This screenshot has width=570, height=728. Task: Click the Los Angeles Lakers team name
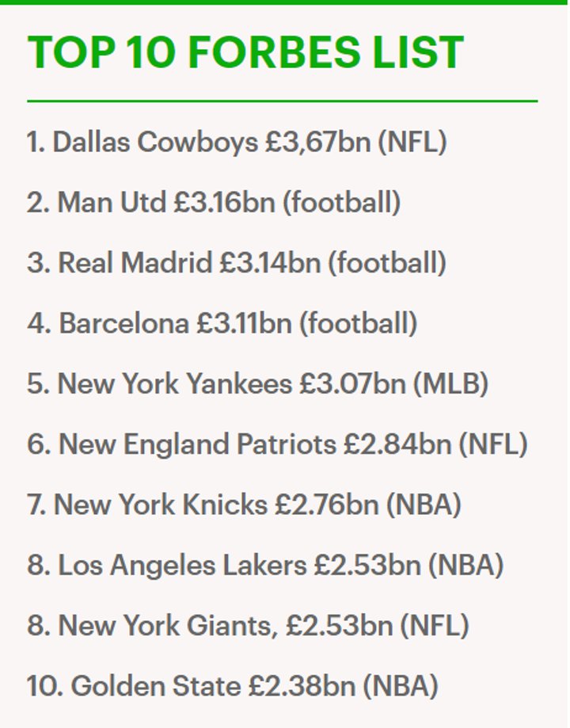tap(181, 565)
